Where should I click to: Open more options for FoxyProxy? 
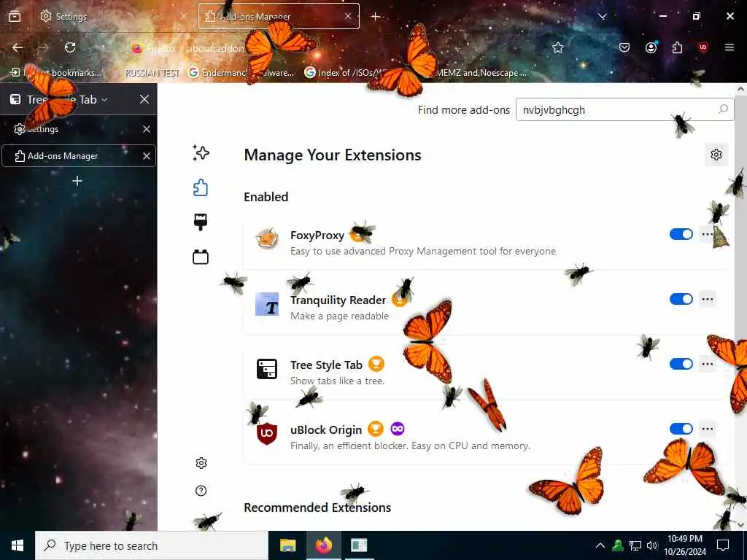pos(707,234)
